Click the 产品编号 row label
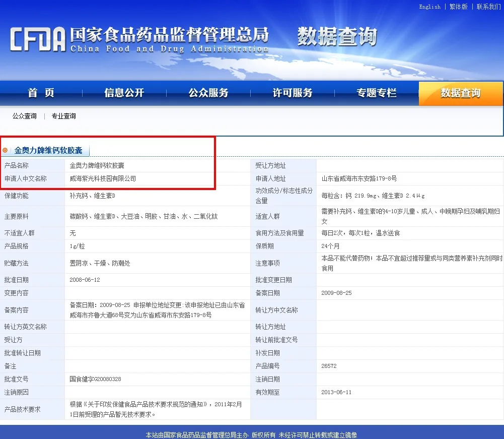Image resolution: width=504 pixels, height=439 pixels. click(x=267, y=366)
